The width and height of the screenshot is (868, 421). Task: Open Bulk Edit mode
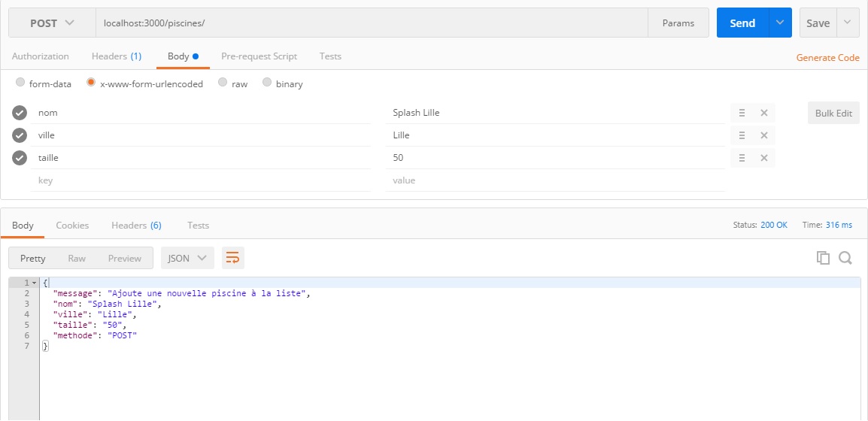coord(833,113)
